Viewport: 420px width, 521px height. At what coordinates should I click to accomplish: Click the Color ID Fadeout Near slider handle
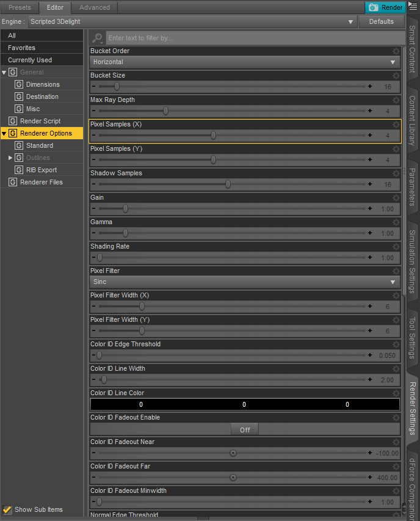(x=233, y=453)
